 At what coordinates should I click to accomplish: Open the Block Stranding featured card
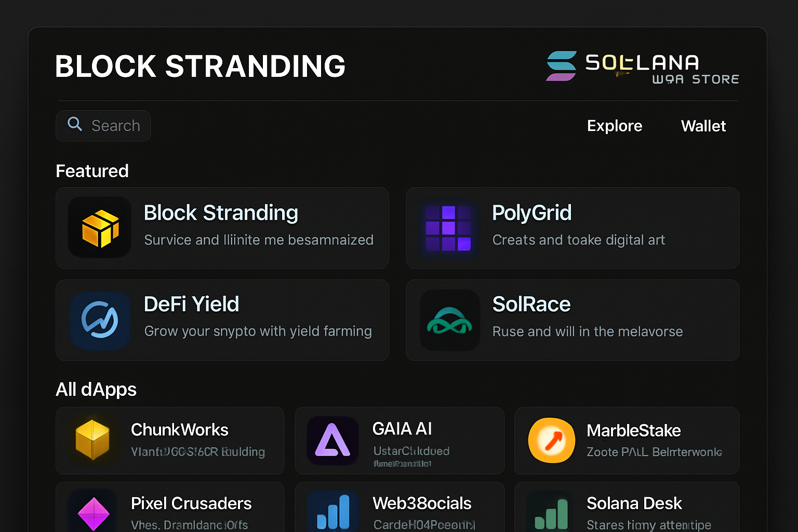[222, 229]
